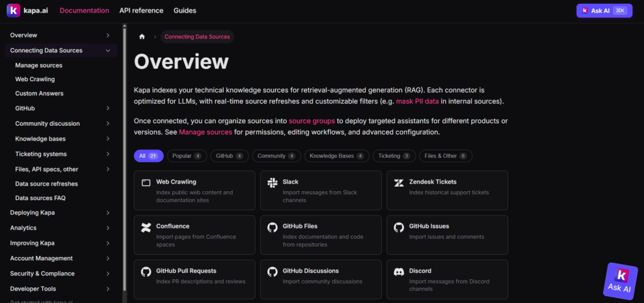Open the Slack connector icon

(272, 182)
